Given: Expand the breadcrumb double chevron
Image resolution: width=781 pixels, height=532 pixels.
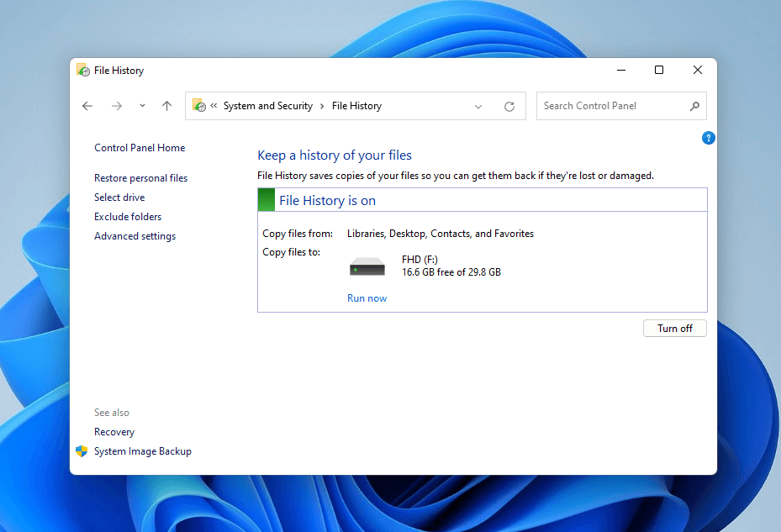Looking at the screenshot, I should [214, 106].
